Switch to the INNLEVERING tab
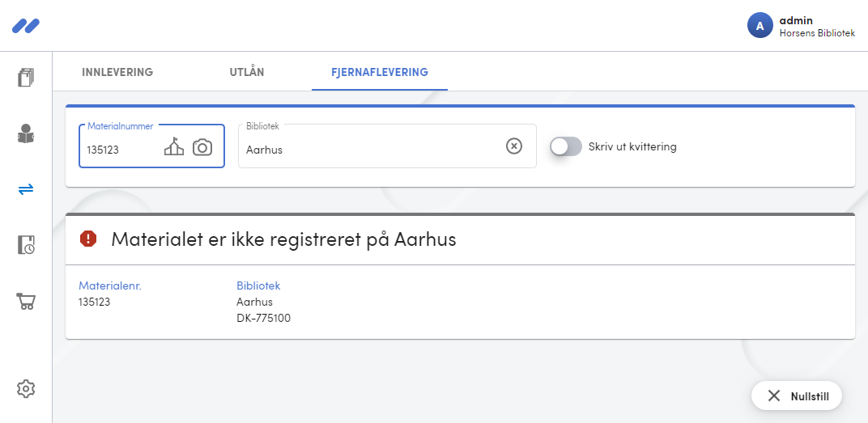 117,72
